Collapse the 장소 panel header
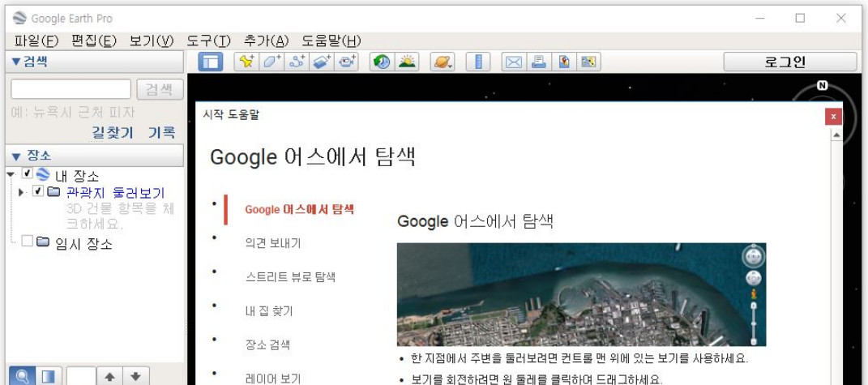This screenshot has width=868, height=385. (x=94, y=156)
